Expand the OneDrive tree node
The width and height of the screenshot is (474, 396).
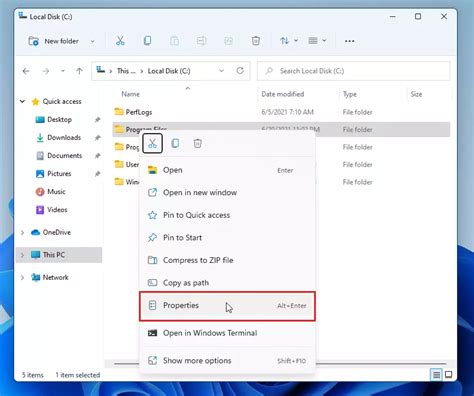[22, 232]
